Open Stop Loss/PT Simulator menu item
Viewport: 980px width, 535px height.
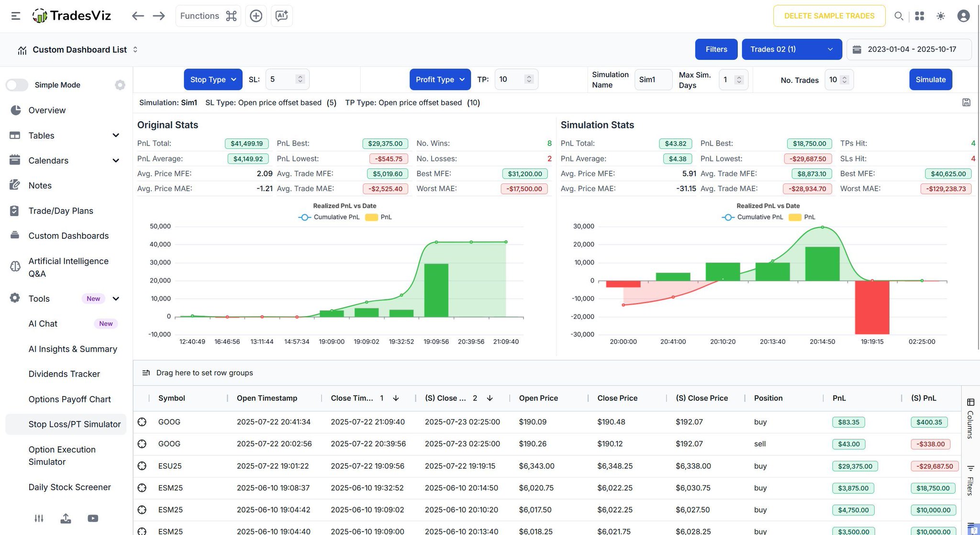pyautogui.click(x=74, y=424)
